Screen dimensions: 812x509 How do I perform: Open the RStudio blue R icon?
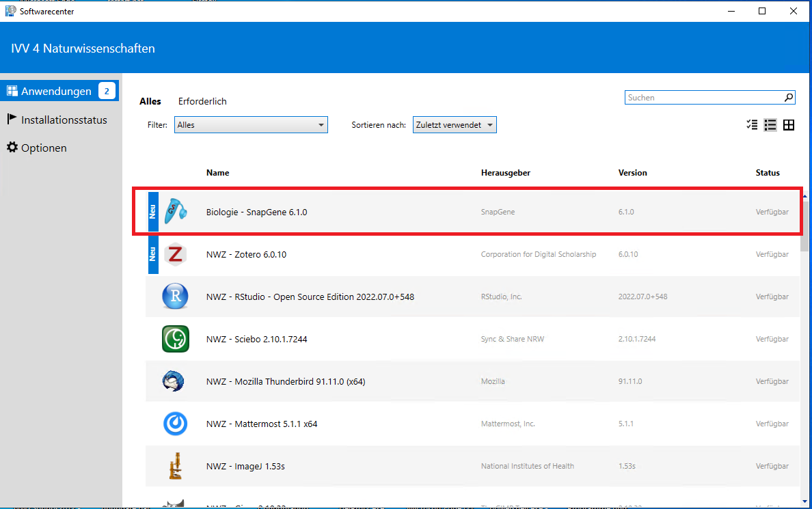pos(176,297)
